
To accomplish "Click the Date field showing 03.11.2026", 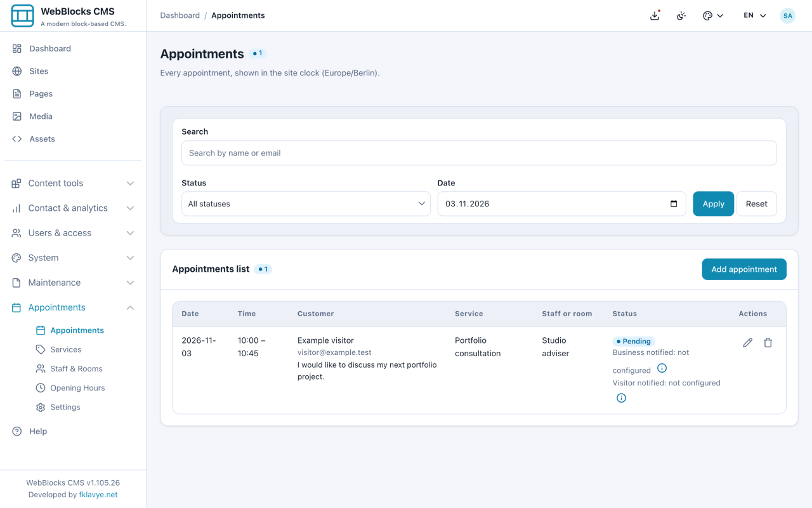I will [x=561, y=204].
